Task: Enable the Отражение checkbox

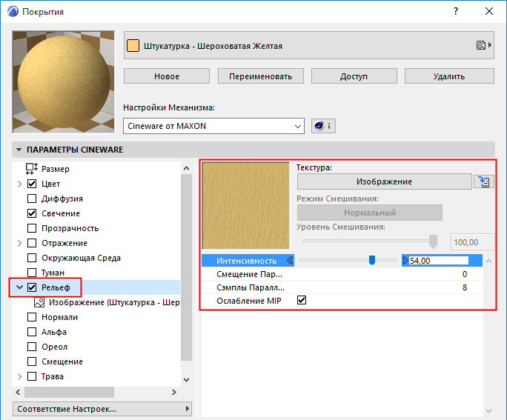Action: [x=32, y=243]
